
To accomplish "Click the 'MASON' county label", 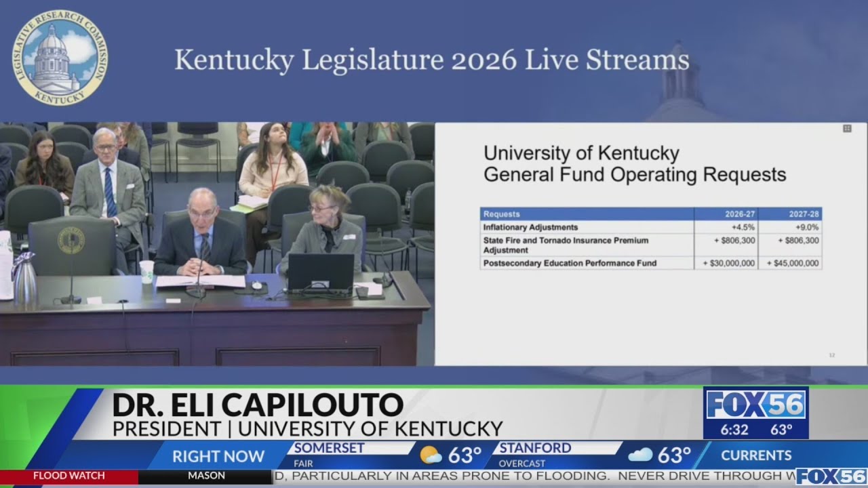I will [206, 476].
